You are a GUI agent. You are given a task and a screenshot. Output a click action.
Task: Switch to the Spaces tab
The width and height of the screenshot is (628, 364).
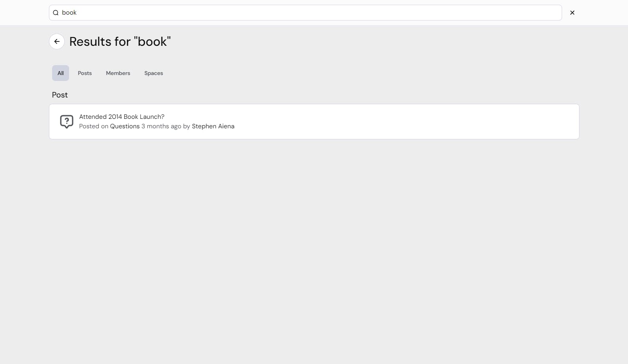click(154, 73)
